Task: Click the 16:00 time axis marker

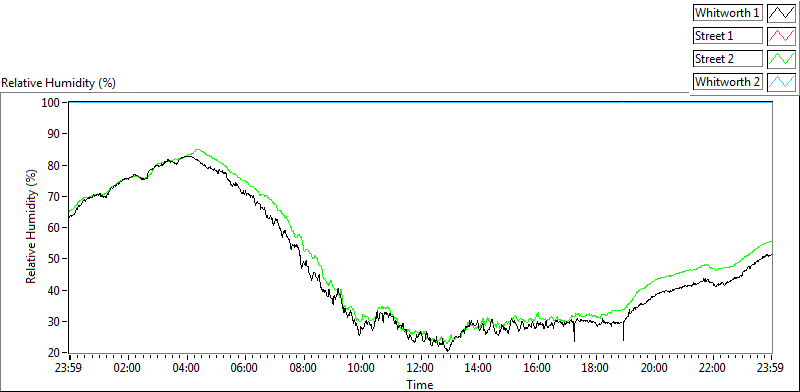Action: coord(537,368)
